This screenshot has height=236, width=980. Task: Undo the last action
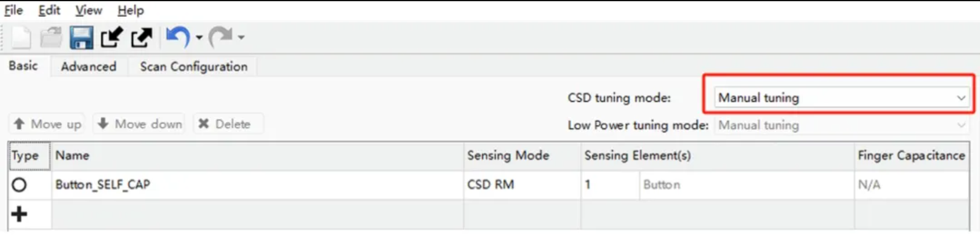click(178, 38)
